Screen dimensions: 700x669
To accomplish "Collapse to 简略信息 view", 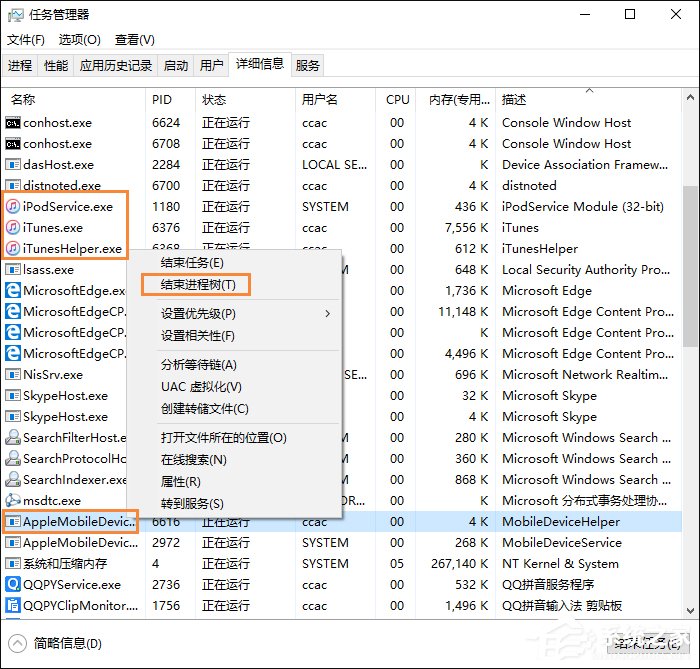I will [50, 643].
